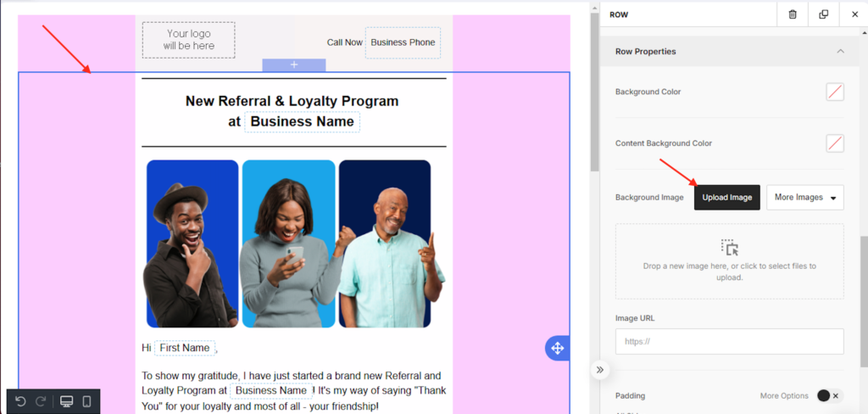868x414 pixels.
Task: Select the Business Phone merge tag
Action: coord(403,42)
